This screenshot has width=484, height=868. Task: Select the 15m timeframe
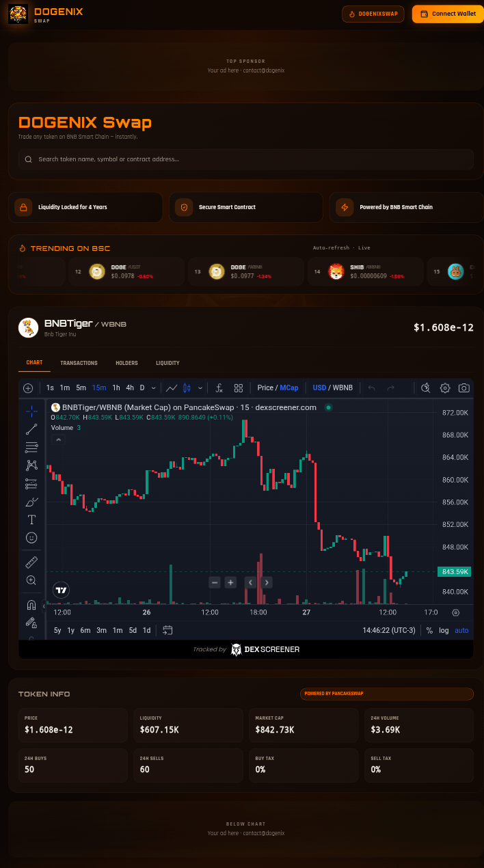click(x=99, y=388)
